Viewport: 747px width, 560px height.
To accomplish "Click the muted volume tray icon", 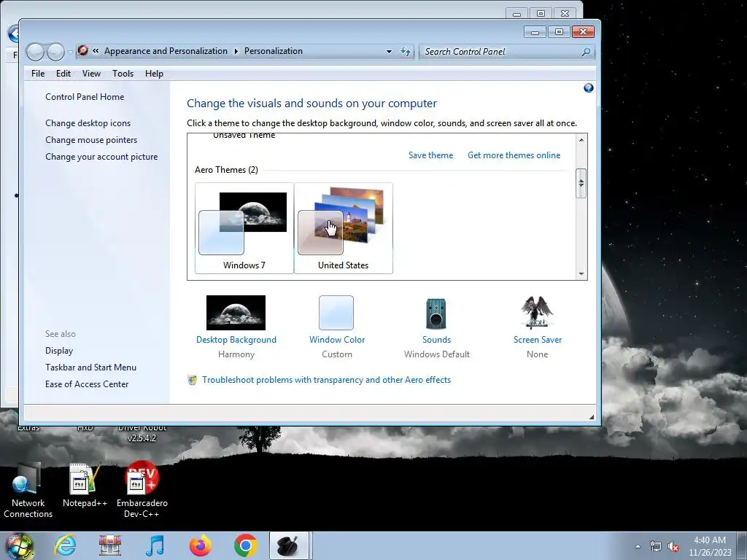I will pyautogui.click(x=673, y=547).
